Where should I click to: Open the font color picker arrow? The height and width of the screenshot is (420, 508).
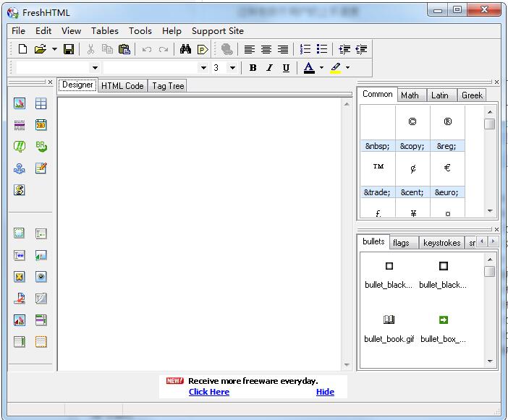321,67
